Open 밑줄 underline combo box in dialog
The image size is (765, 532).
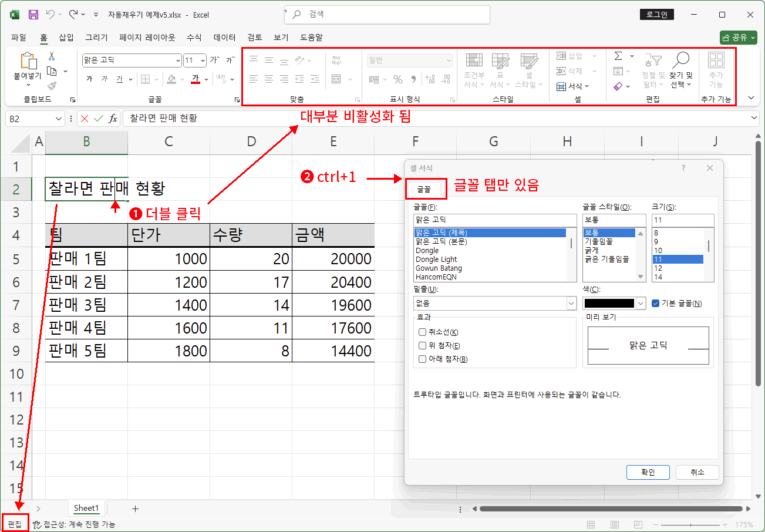495,303
